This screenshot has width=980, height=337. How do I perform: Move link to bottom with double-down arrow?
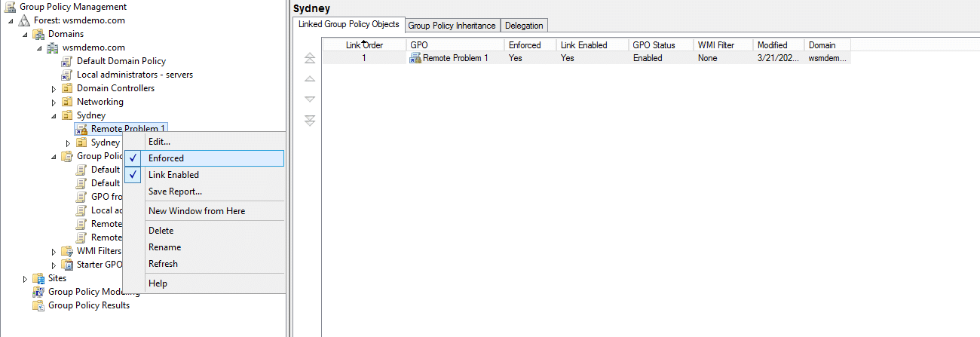309,121
